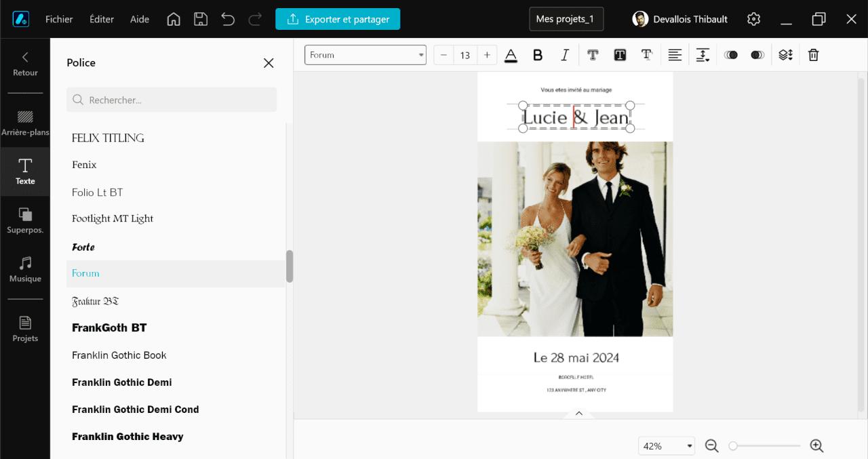
Task: Open the Fichier menu
Action: pos(59,19)
